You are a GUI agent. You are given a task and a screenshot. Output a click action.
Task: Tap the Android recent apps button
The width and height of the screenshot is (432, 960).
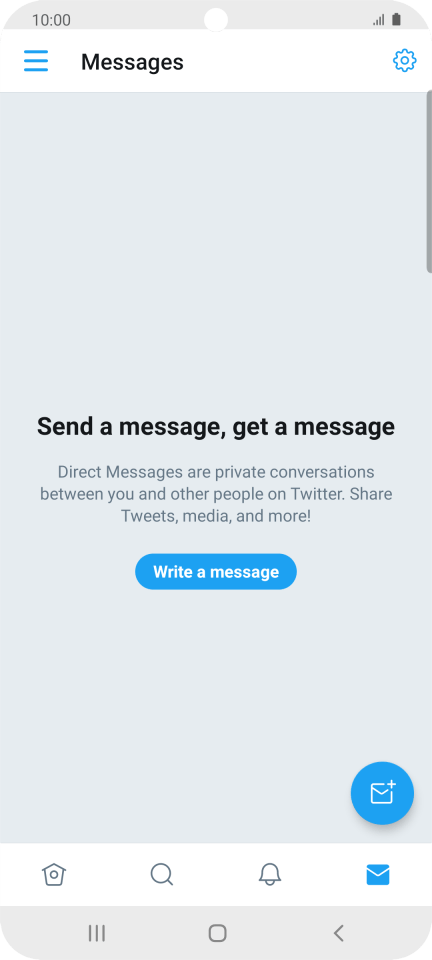97,933
